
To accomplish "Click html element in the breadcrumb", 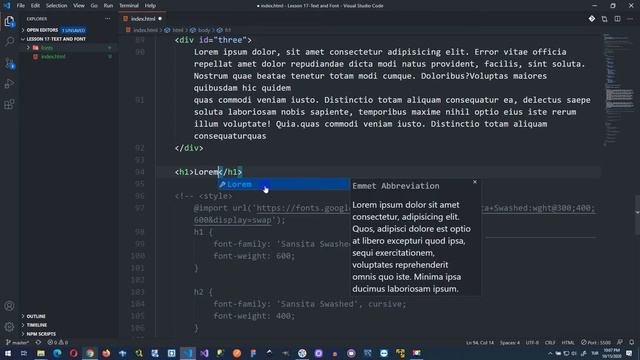I will point(178,30).
